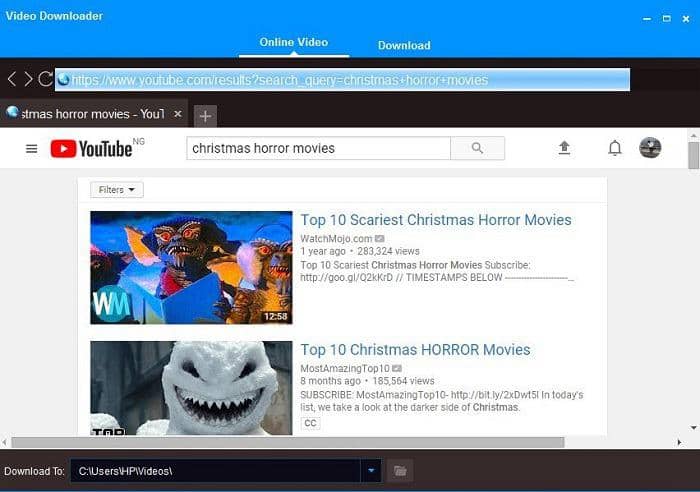Click the '1 year ago • 283,324 views' text
The width and height of the screenshot is (700, 492).
[x=360, y=251]
